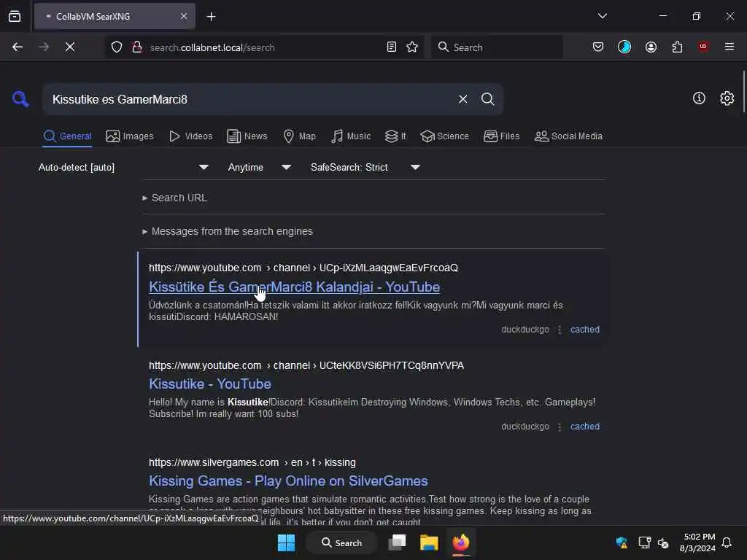The width and height of the screenshot is (747, 560).
Task: Open the Windows taskbar Search box
Action: [x=341, y=542]
